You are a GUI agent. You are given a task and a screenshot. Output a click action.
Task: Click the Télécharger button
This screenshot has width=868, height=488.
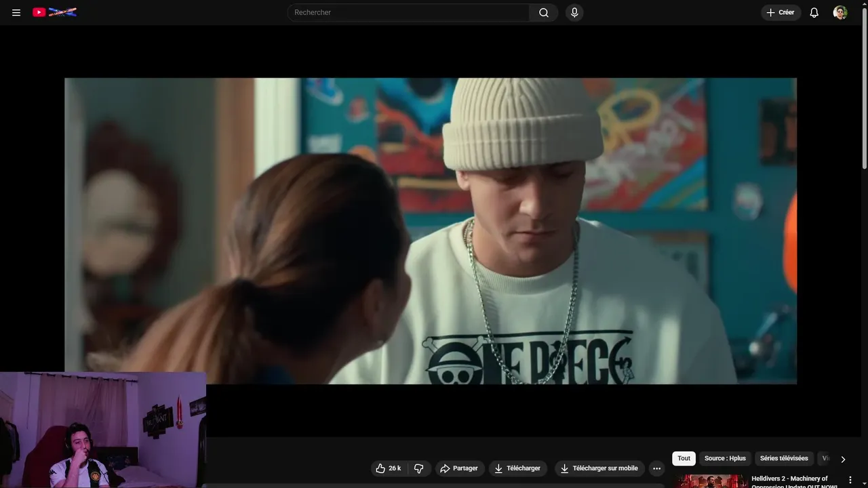pos(517,468)
